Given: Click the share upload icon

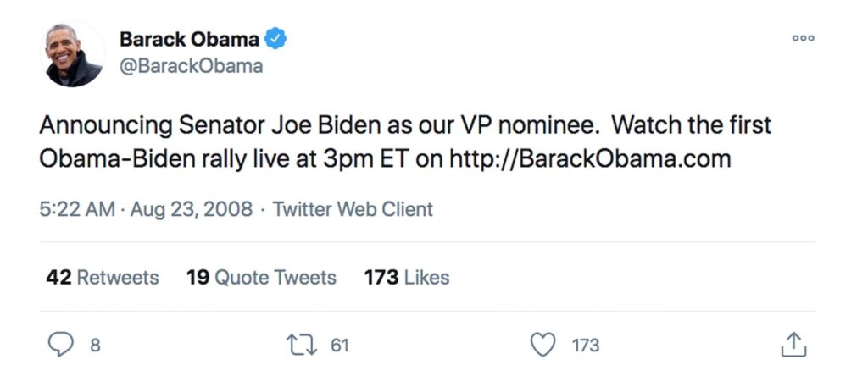Looking at the screenshot, I should [792, 345].
